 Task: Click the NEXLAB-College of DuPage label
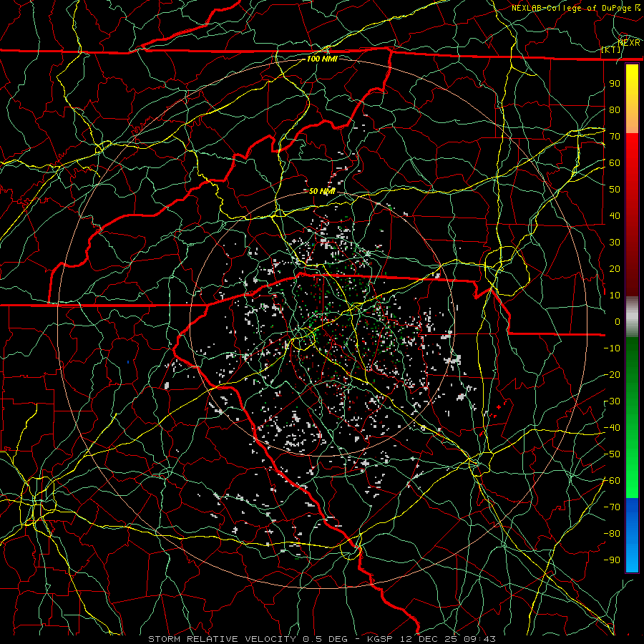pyautogui.click(x=575, y=8)
